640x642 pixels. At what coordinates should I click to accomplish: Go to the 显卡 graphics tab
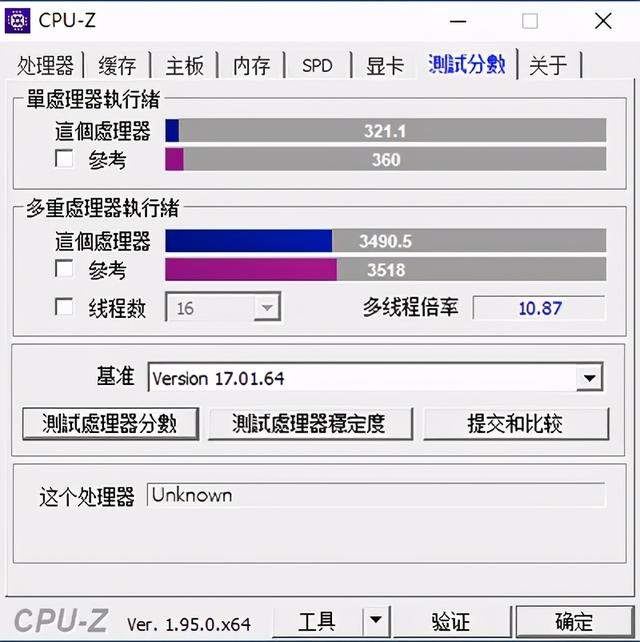pyautogui.click(x=384, y=66)
